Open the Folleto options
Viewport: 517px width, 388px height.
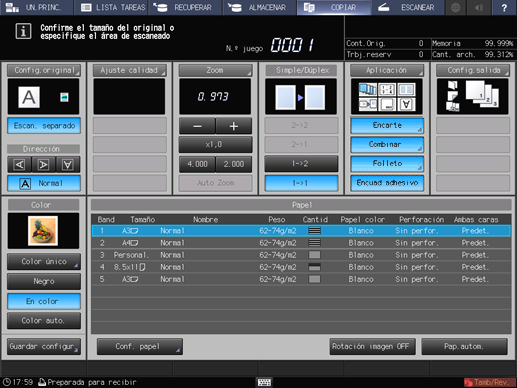pyautogui.click(x=387, y=164)
